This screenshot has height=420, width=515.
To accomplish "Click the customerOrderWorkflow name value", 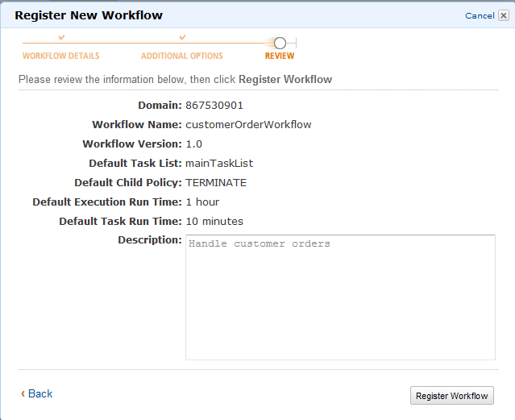I will (248, 124).
